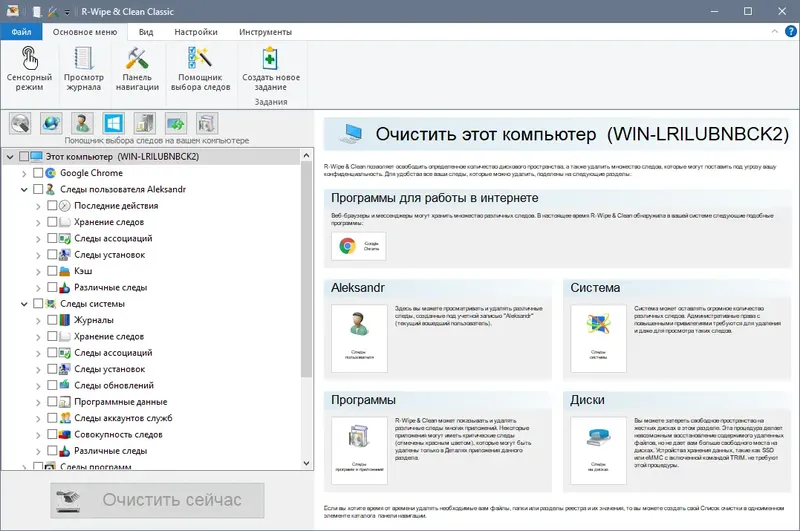Switch to the Инструменты tab
This screenshot has height=531, width=800.
click(x=265, y=32)
